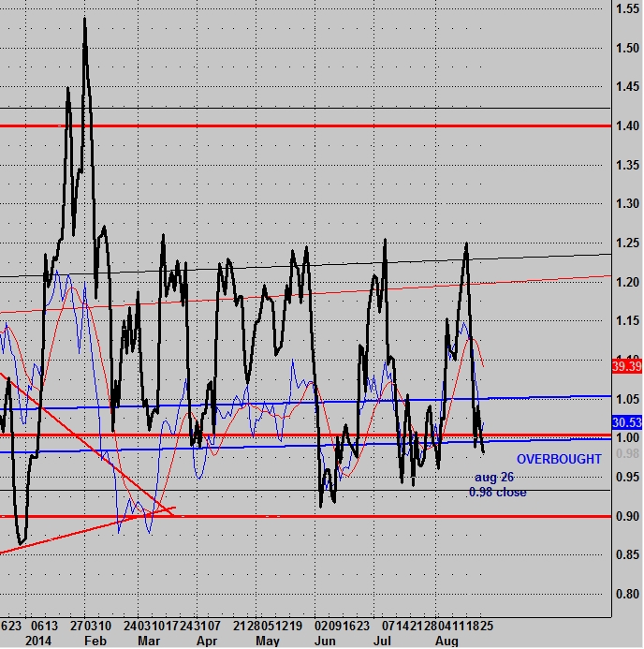The width and height of the screenshot is (644, 649).
Task: Select the 'aug 26' annotation text
Action: coord(492,478)
